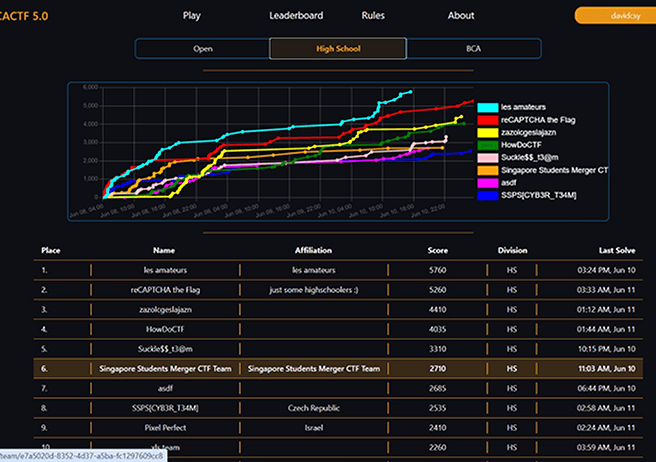Toggle the cyan les amateurs legend swatch
The width and height of the screenshot is (656, 462).
tap(488, 107)
